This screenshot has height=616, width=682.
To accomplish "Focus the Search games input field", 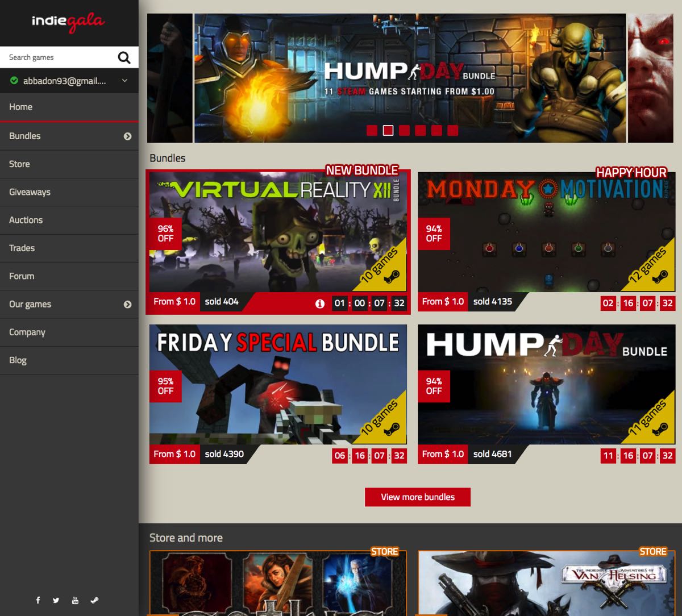I will 57,57.
